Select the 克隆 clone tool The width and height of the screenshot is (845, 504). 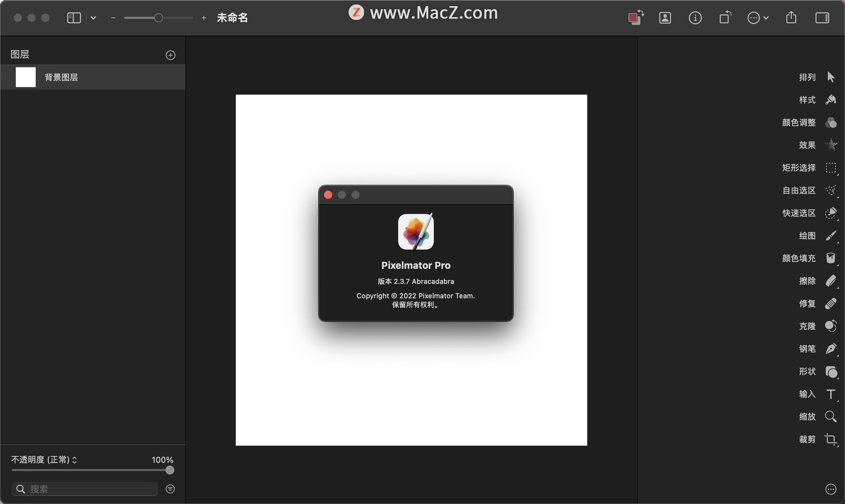pyautogui.click(x=830, y=326)
